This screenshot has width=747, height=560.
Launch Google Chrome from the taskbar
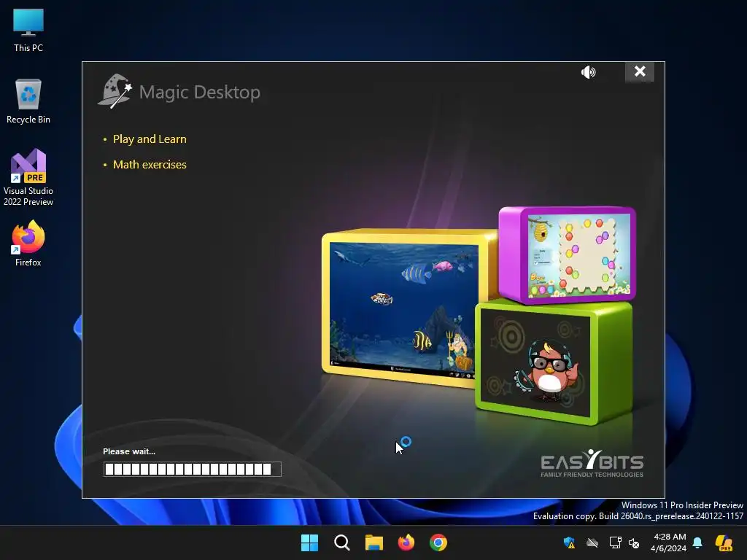pyautogui.click(x=438, y=542)
